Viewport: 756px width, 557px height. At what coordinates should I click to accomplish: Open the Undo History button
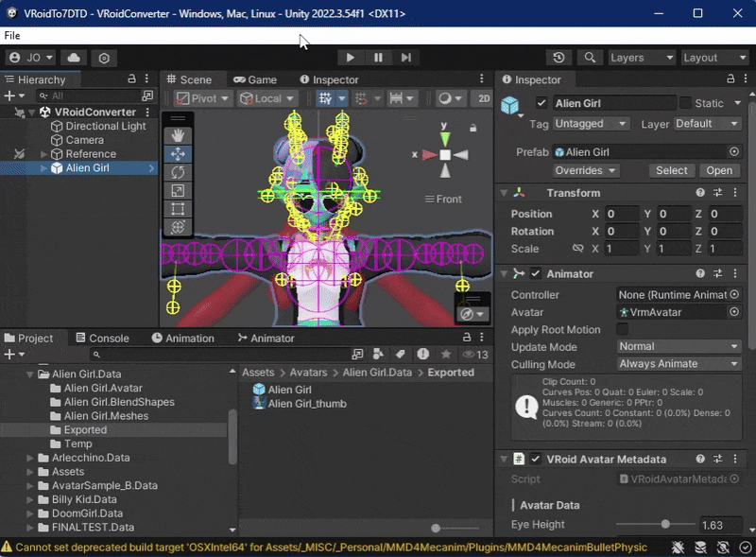(558, 58)
